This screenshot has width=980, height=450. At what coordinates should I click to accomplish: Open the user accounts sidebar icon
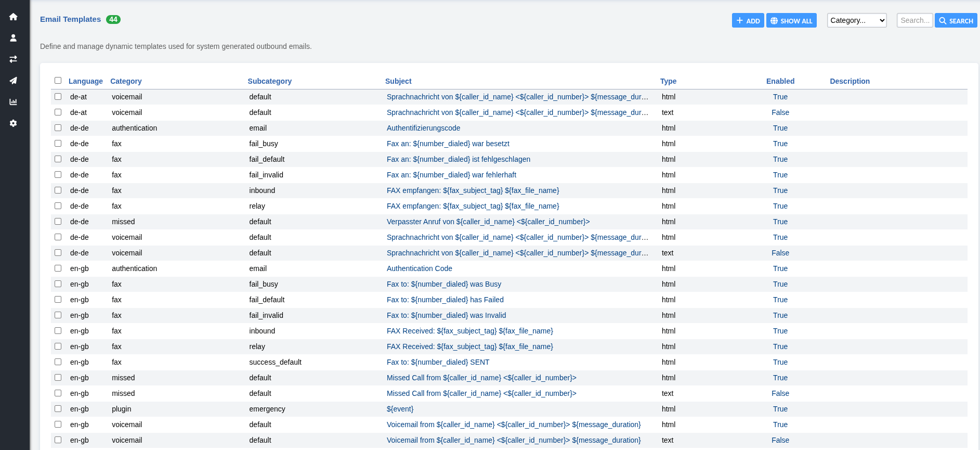[x=14, y=38]
